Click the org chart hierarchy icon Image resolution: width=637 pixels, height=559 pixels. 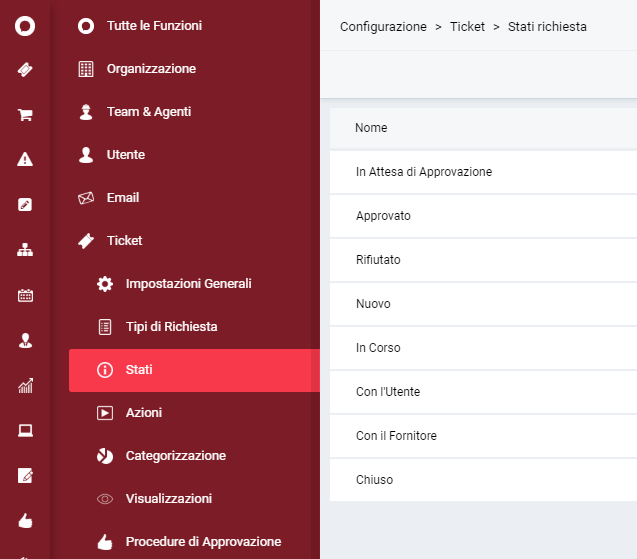pos(25,249)
